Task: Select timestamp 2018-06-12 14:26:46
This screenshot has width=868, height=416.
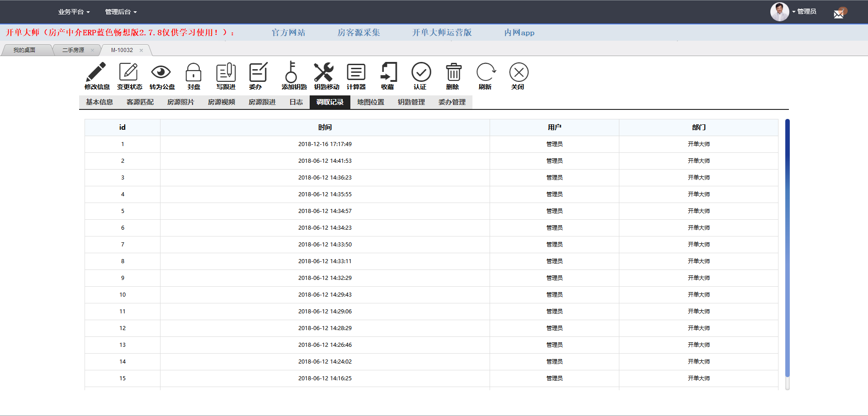Action: (x=325, y=345)
